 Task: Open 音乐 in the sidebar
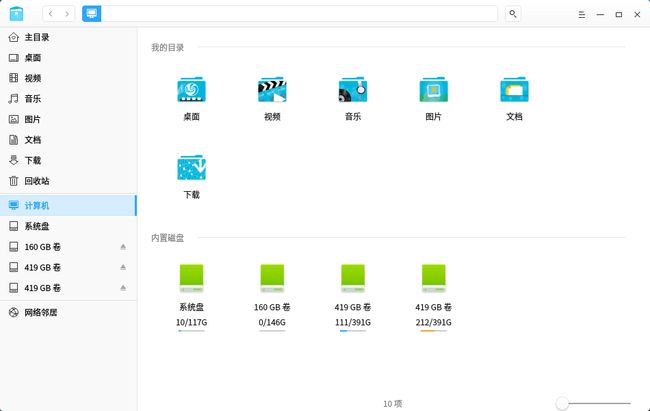click(68, 99)
